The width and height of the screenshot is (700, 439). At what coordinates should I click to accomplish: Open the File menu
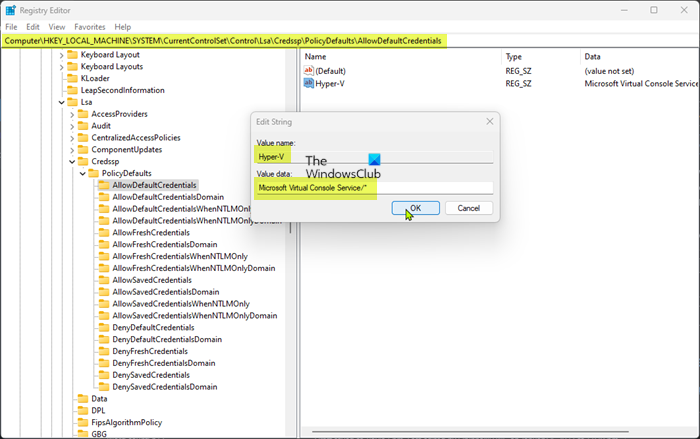click(11, 27)
